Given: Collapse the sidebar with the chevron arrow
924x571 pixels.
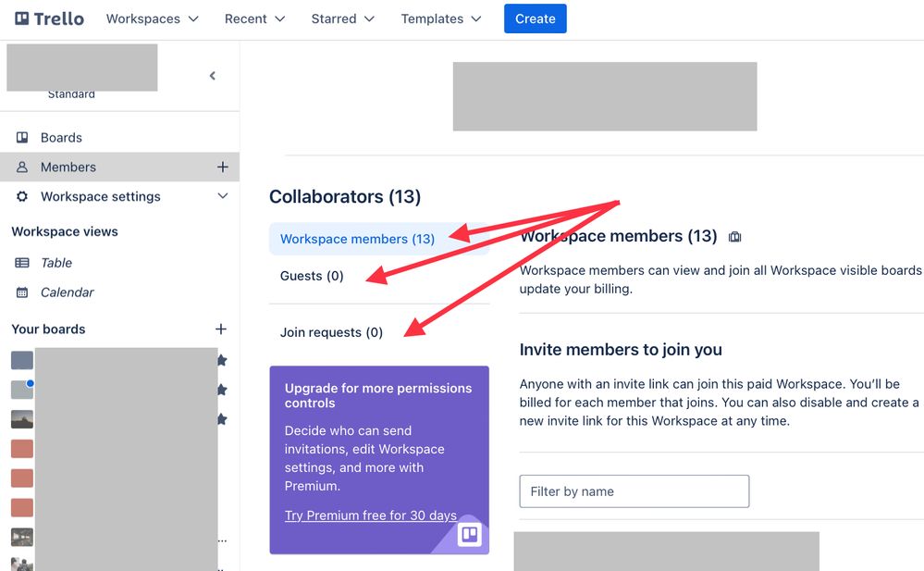Looking at the screenshot, I should (213, 76).
